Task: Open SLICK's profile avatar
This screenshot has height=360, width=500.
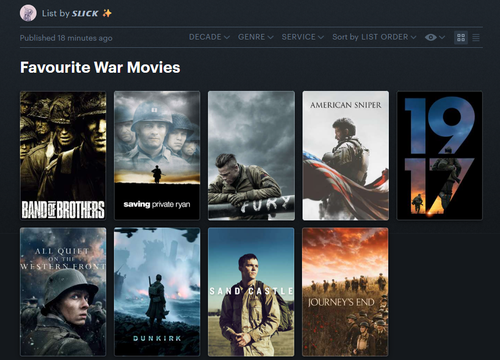Action: pyautogui.click(x=28, y=13)
